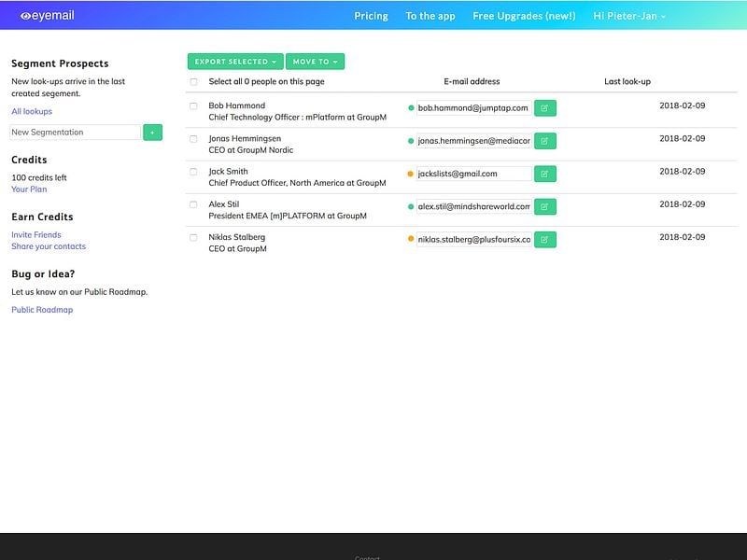Open Free Upgrades (new!) page
This screenshot has height=560, width=747.
click(524, 16)
